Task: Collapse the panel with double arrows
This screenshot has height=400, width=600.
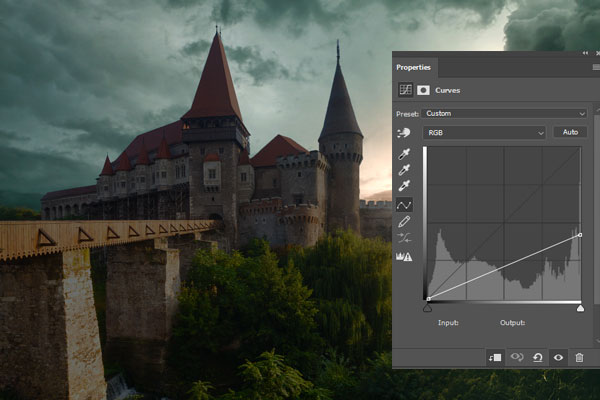Action: click(x=585, y=53)
